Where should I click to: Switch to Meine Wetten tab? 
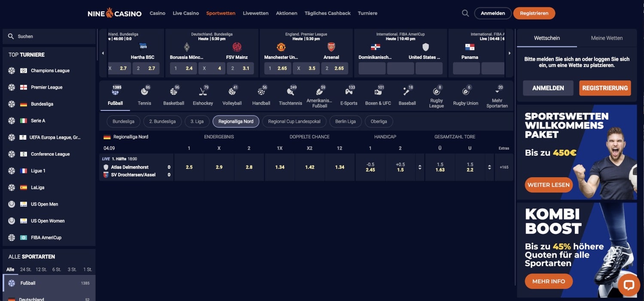tap(607, 38)
